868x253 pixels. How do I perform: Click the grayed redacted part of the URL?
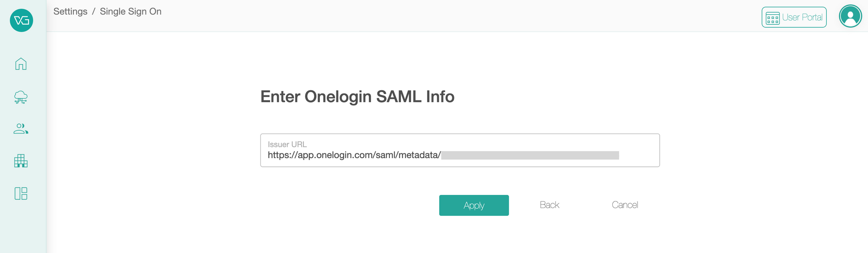pyautogui.click(x=530, y=155)
